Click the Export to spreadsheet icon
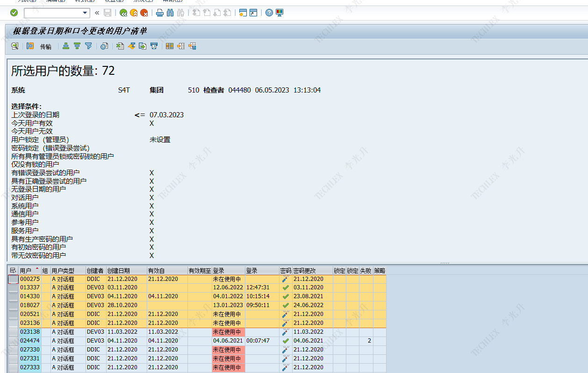The image size is (588, 373). coord(120,46)
